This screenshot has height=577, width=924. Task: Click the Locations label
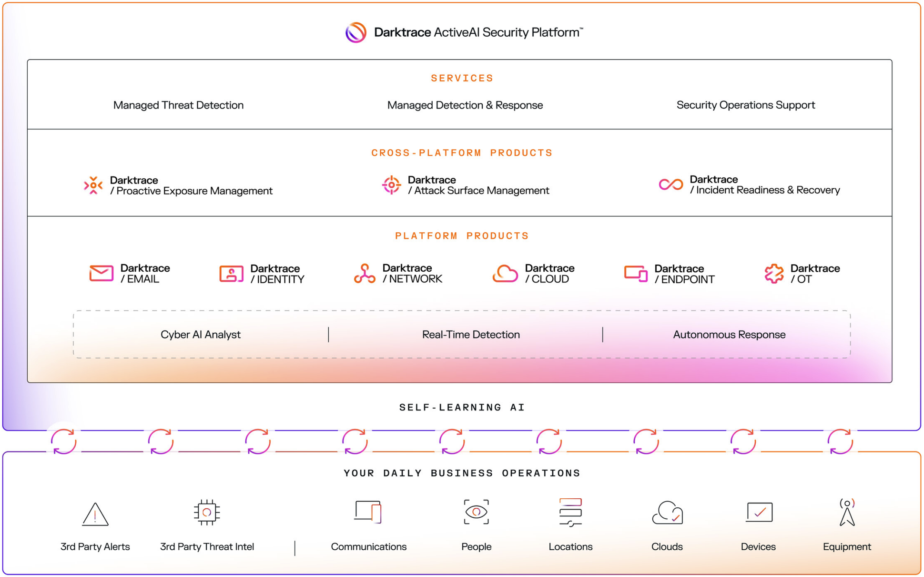[571, 547]
